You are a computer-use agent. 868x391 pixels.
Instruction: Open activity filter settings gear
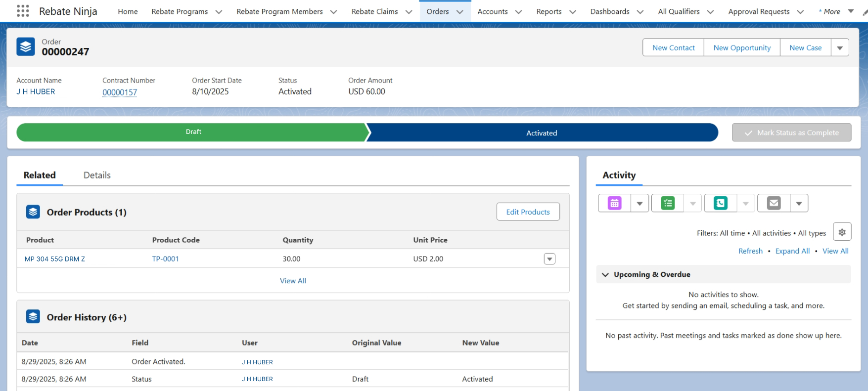pos(842,232)
